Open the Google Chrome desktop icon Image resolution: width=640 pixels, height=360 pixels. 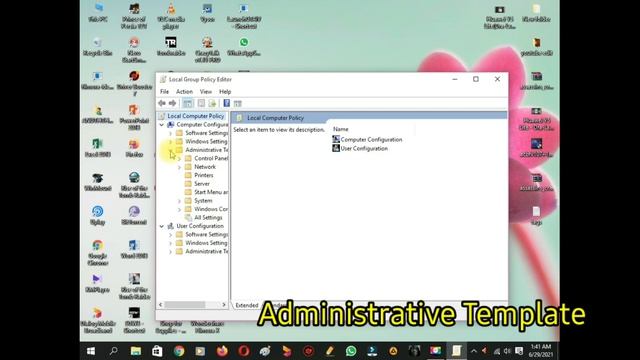pos(98,252)
